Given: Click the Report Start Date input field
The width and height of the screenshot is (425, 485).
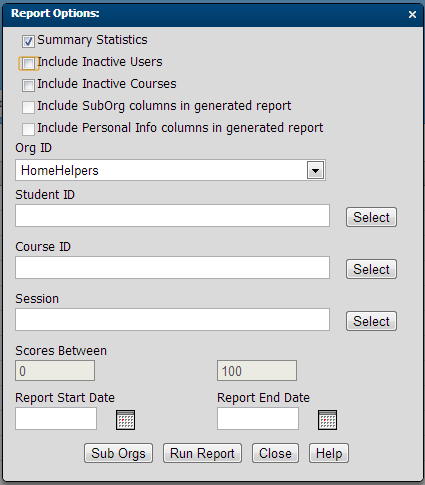Looking at the screenshot, I should [56, 419].
